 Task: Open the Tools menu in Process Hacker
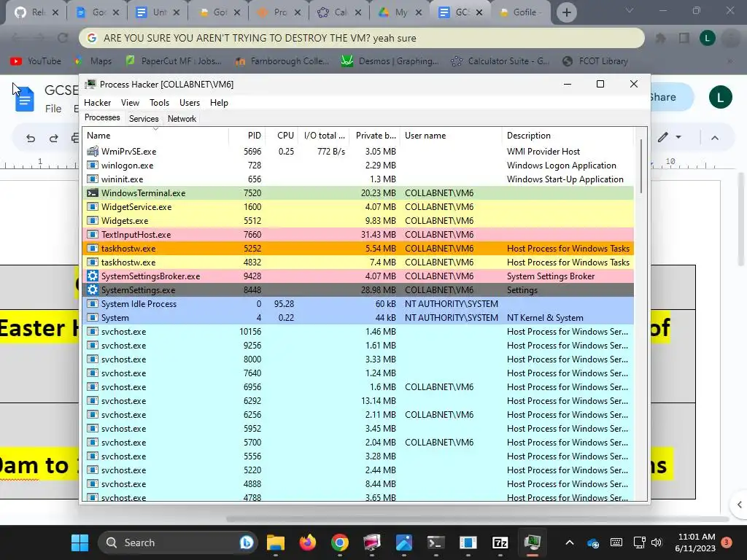tap(159, 102)
